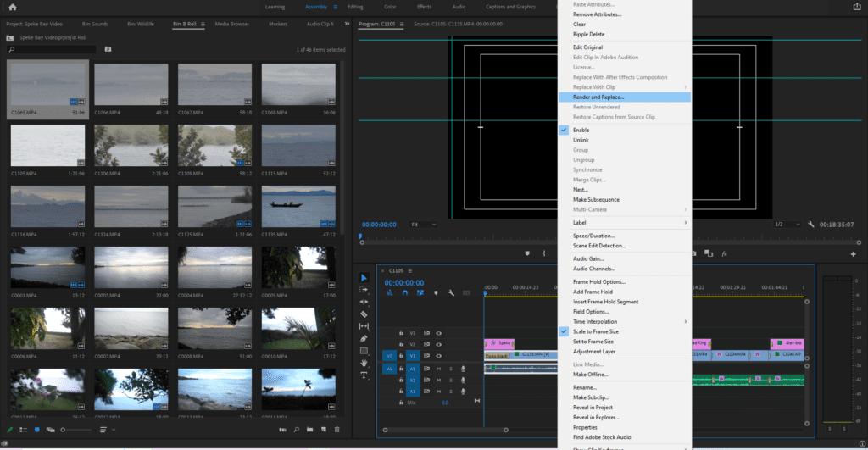Add Marker in the timeline panel
868x450 pixels.
tap(436, 293)
